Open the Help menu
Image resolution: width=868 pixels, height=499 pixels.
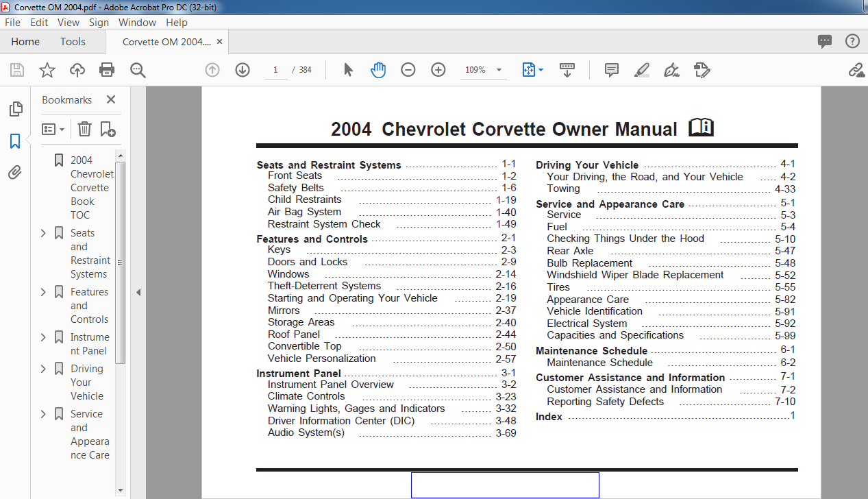point(177,23)
